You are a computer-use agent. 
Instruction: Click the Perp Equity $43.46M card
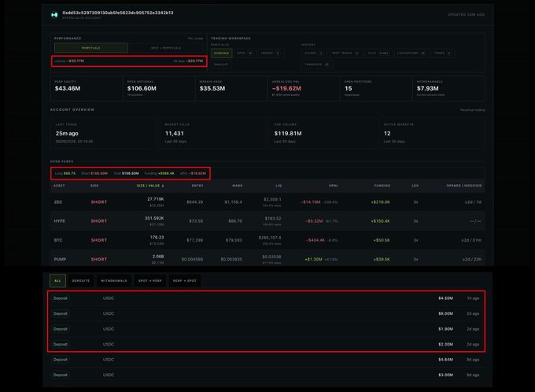click(87, 88)
